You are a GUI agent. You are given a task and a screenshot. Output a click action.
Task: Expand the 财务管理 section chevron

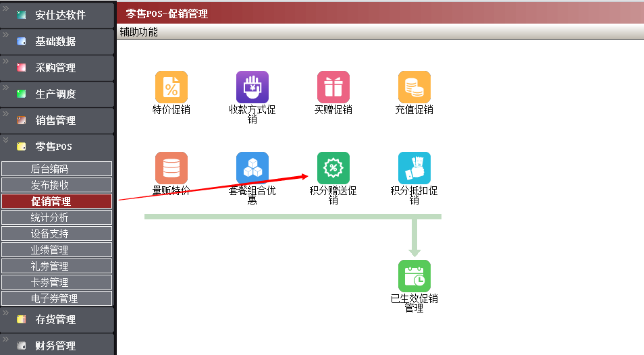pos(5,339)
